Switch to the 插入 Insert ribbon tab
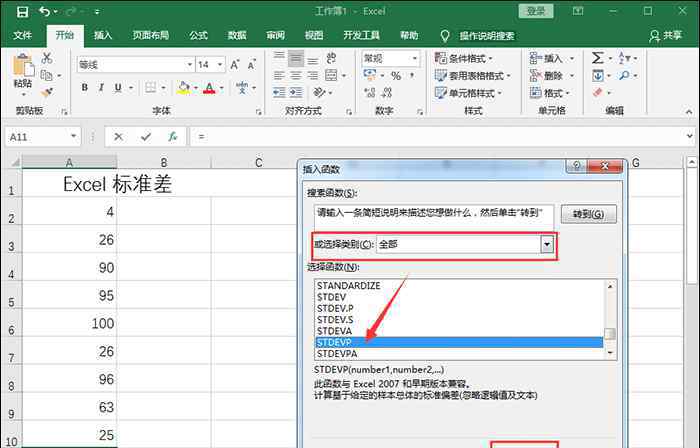This screenshot has height=448, width=700. pyautogui.click(x=103, y=35)
